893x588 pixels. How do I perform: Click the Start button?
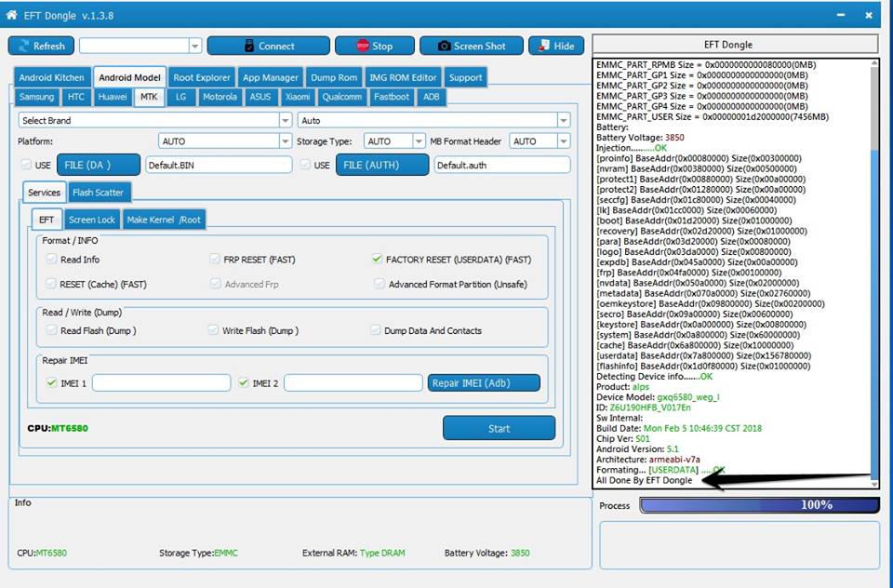pyautogui.click(x=499, y=429)
